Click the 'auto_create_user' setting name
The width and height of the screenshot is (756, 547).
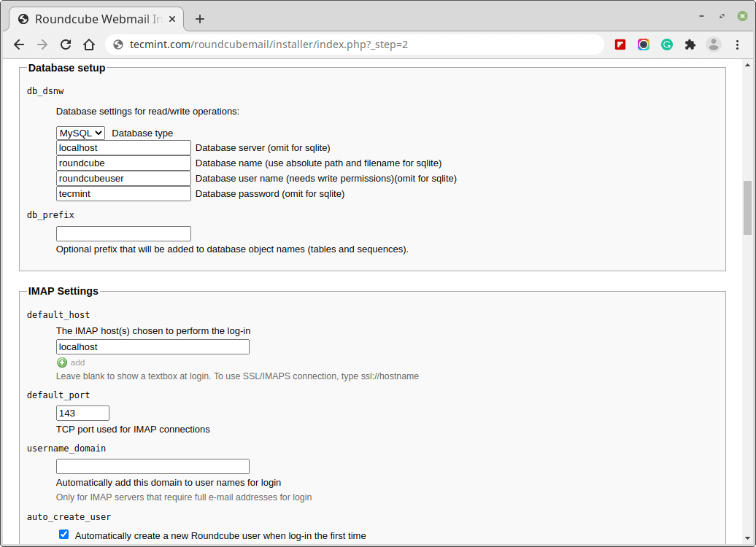click(69, 517)
